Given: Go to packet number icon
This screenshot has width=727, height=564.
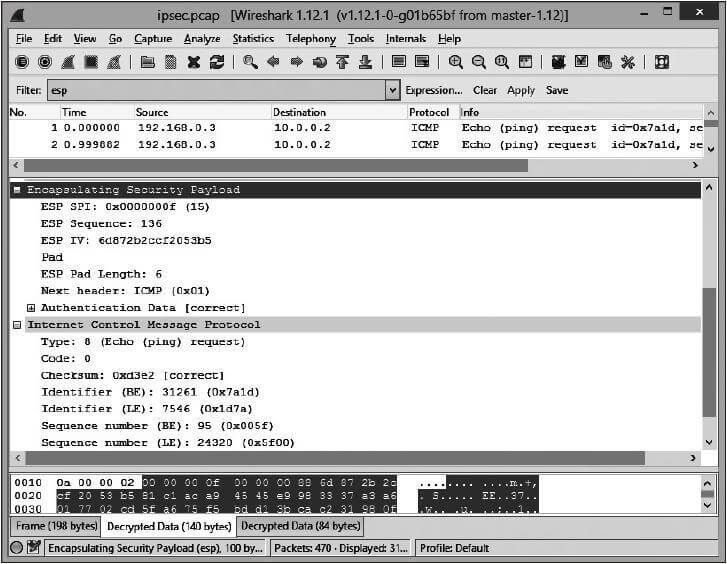Looking at the screenshot, I should (x=319, y=62).
